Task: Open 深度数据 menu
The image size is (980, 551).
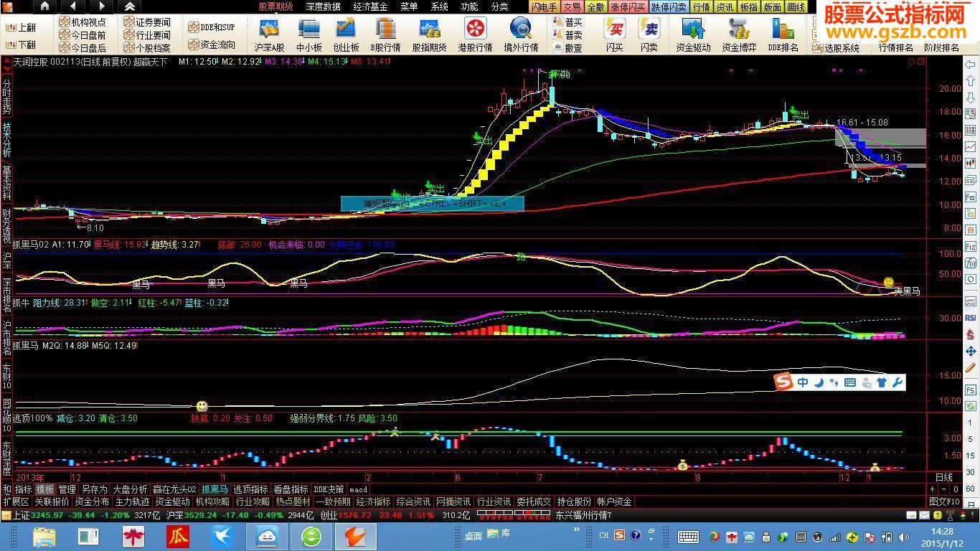Action: (x=324, y=6)
